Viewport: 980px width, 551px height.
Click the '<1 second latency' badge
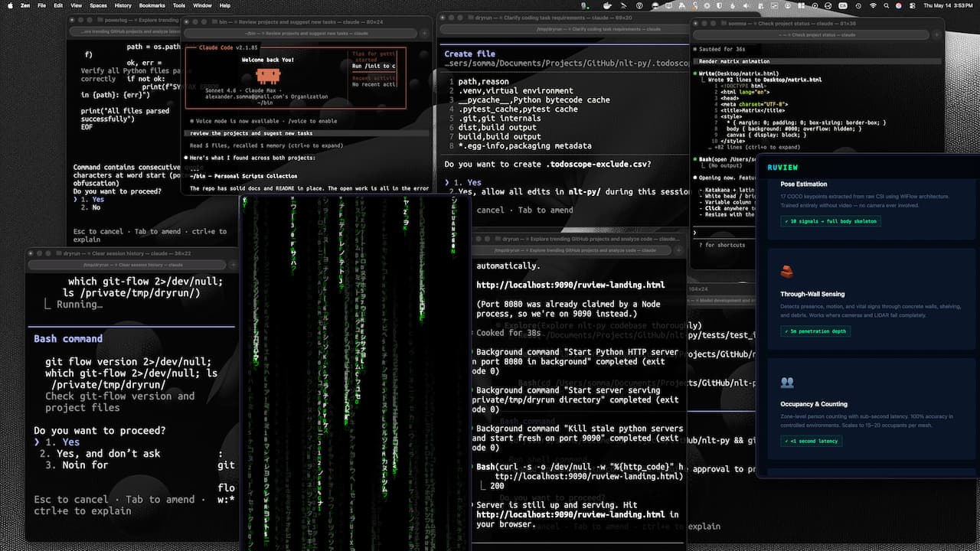(x=812, y=441)
